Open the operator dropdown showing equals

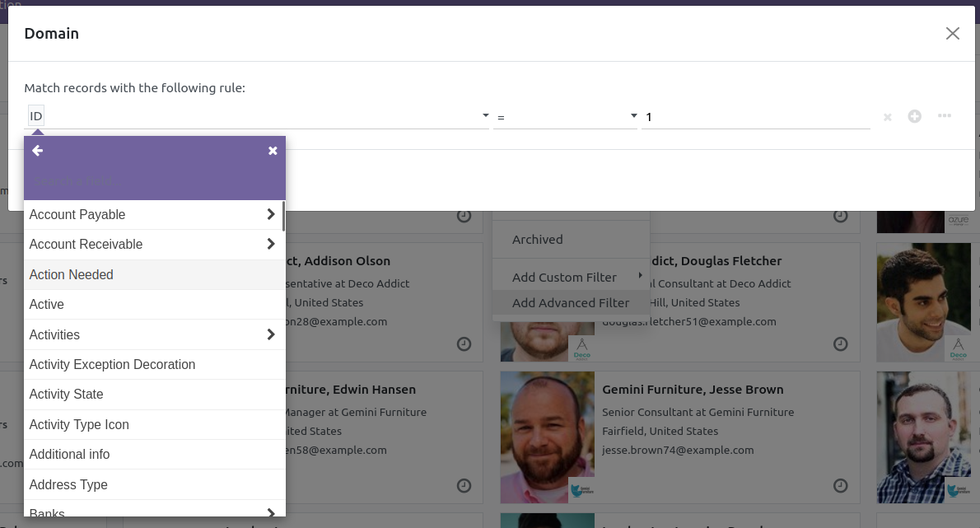click(567, 117)
